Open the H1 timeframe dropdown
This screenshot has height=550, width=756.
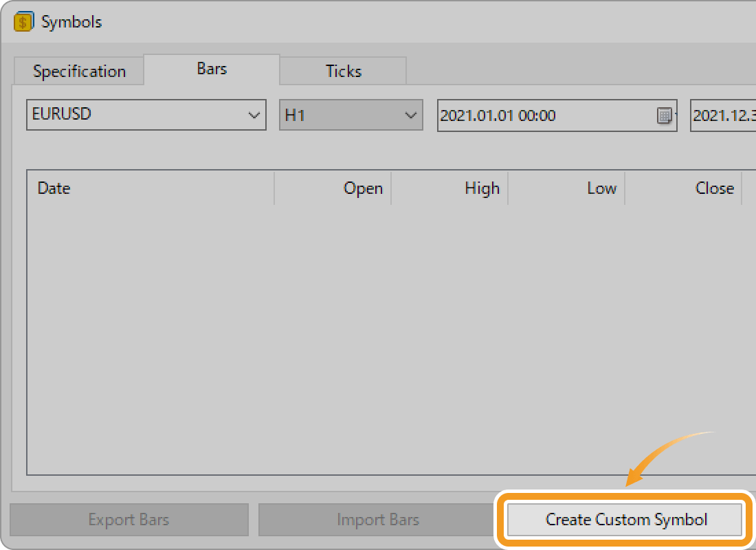(x=351, y=115)
